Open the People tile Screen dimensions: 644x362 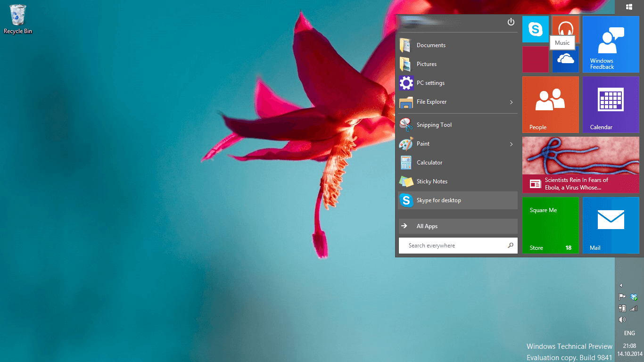(x=550, y=104)
